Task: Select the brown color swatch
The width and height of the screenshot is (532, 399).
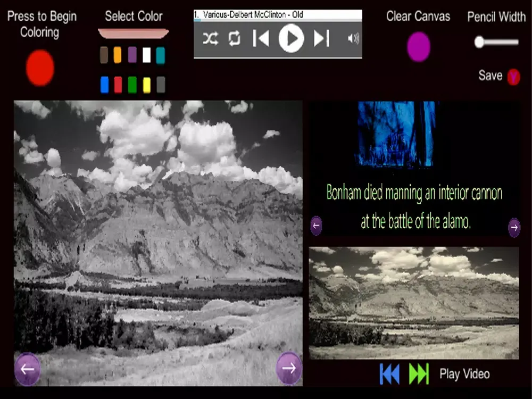Action: (104, 55)
